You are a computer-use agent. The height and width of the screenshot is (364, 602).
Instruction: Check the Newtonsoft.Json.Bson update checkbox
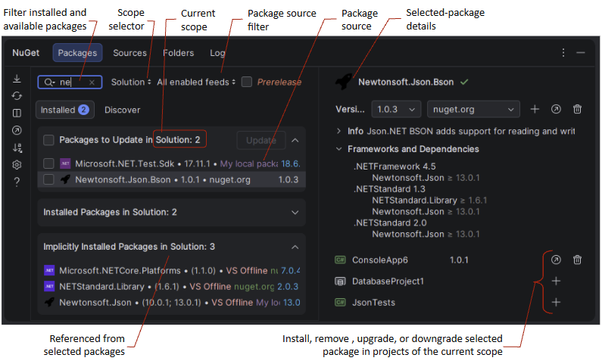(x=48, y=179)
